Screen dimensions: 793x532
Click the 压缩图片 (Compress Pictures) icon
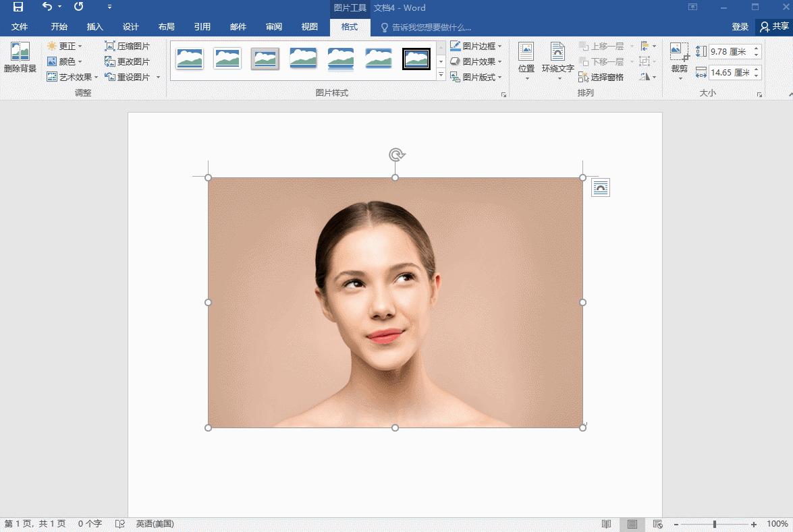point(128,45)
